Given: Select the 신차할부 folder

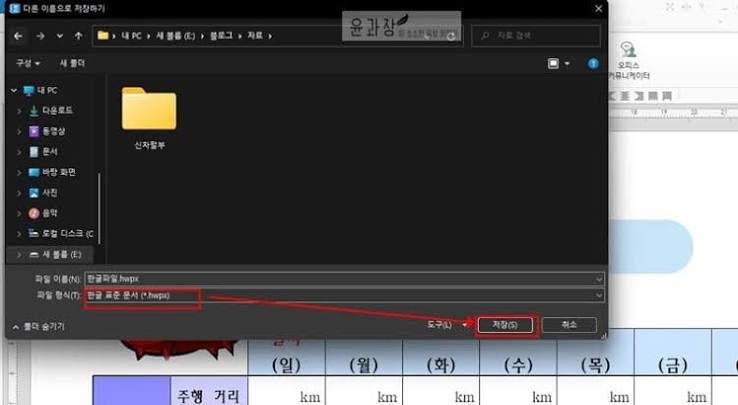Looking at the screenshot, I should coord(149,118).
